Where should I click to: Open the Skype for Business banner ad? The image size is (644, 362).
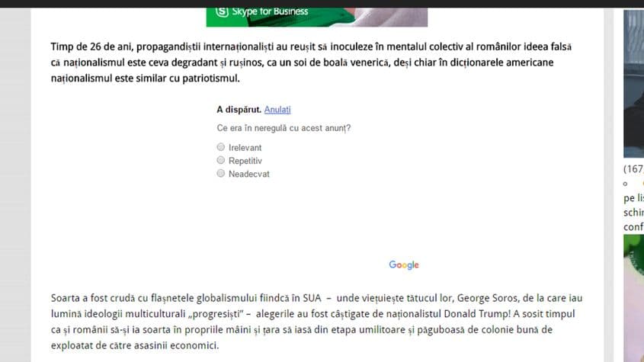tap(316, 18)
